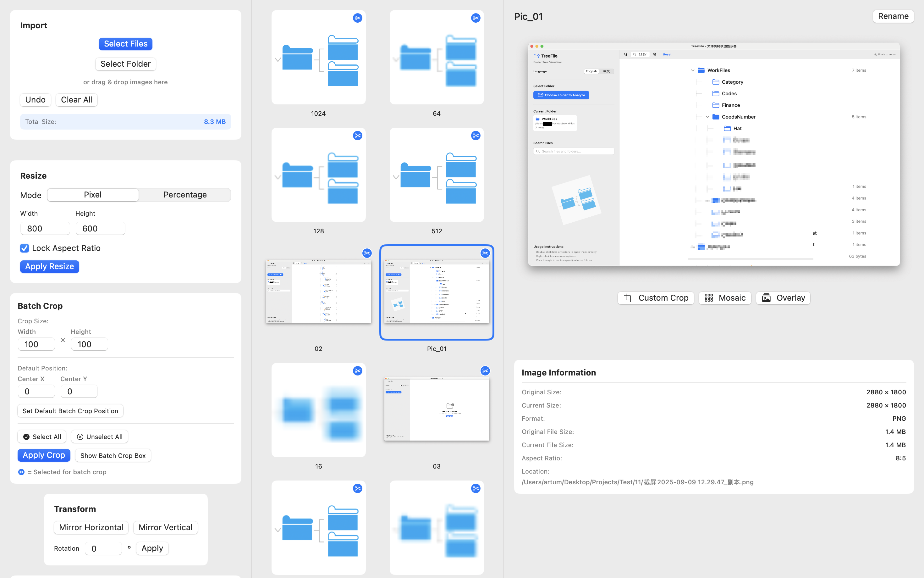The height and width of the screenshot is (578, 924).
Task: Toggle the scissors badge on the 64 thumbnail
Action: 475,18
